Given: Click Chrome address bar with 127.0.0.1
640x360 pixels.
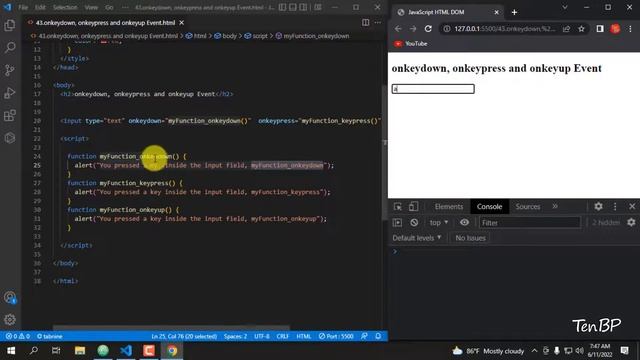Looking at the screenshot, I should coord(505,29).
